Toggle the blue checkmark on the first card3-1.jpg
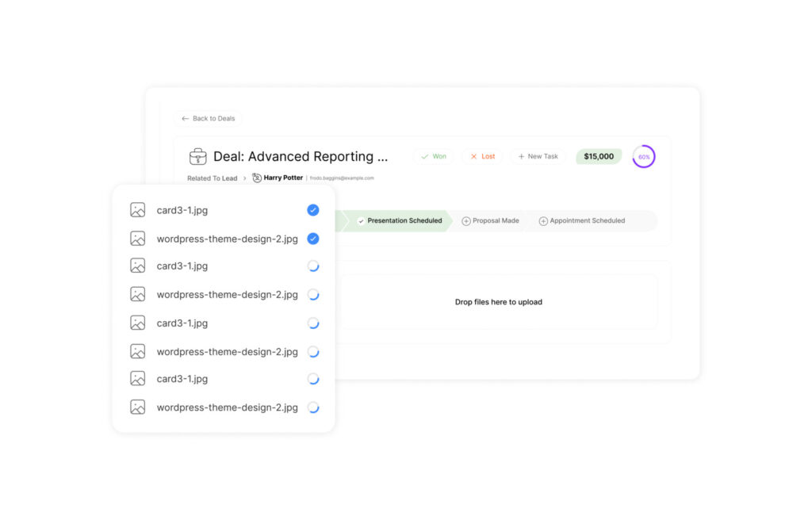812x520 pixels. click(313, 210)
